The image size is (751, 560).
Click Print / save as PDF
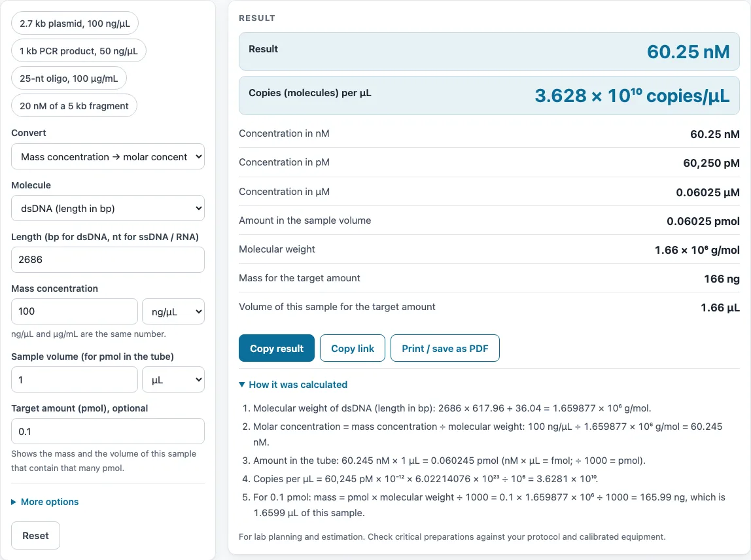tap(445, 348)
